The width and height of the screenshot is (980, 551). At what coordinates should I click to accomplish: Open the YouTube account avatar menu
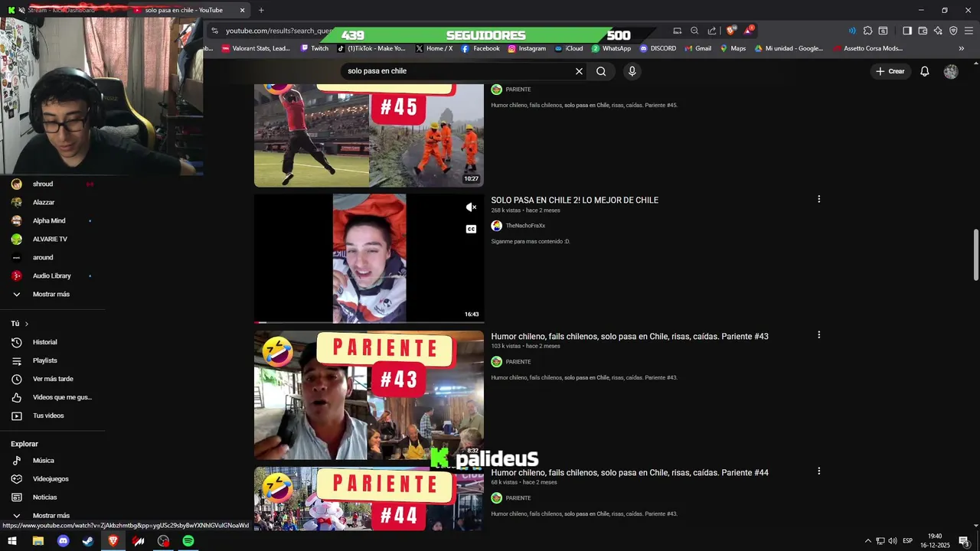(x=951, y=71)
